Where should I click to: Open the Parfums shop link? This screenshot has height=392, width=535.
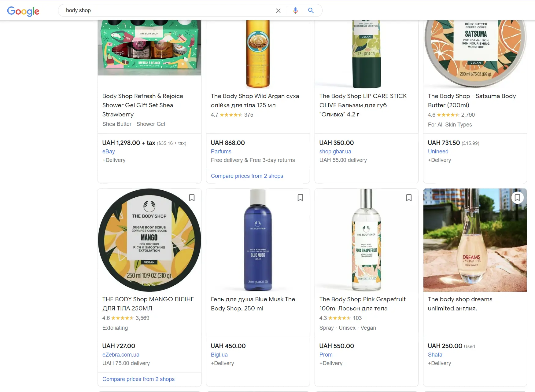[221, 152]
